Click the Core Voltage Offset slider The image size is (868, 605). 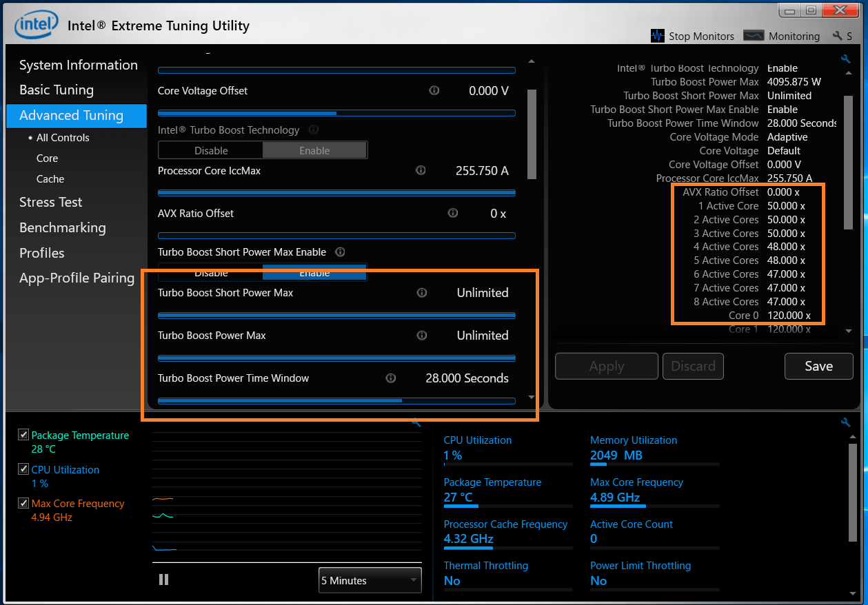click(x=336, y=113)
